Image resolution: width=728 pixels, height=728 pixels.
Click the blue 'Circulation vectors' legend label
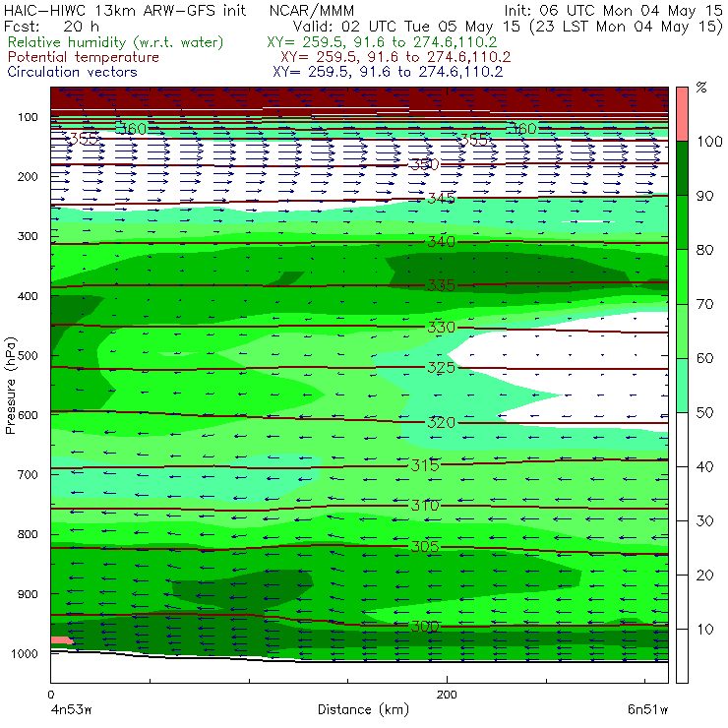pos(73,72)
